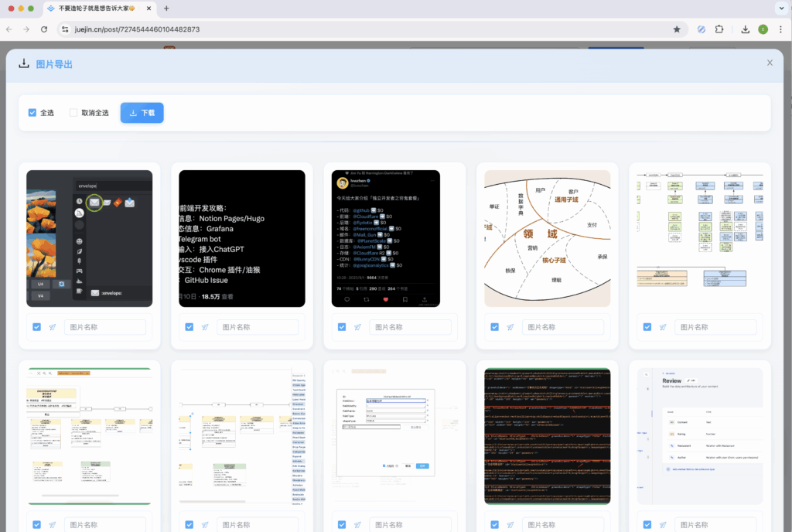Screen dimensions: 792x532
Task: Uncheck the black 前端开发攻略 image checkbox
Action: pyautogui.click(x=189, y=327)
